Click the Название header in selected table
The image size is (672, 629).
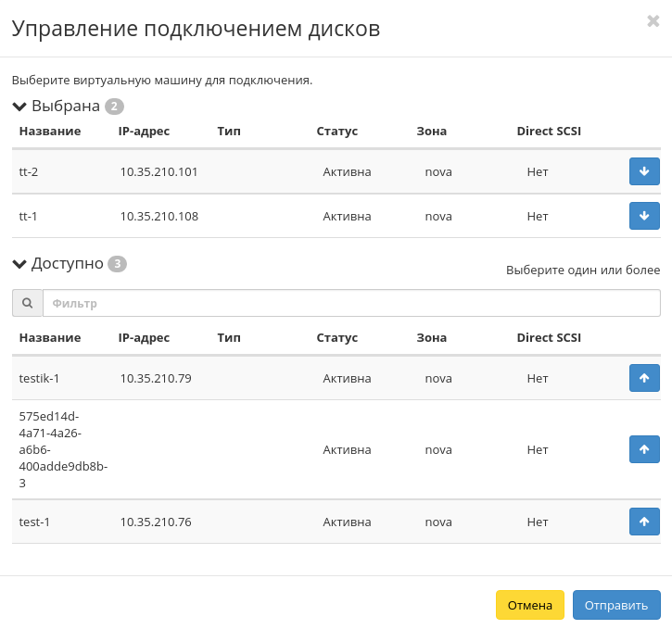(50, 131)
